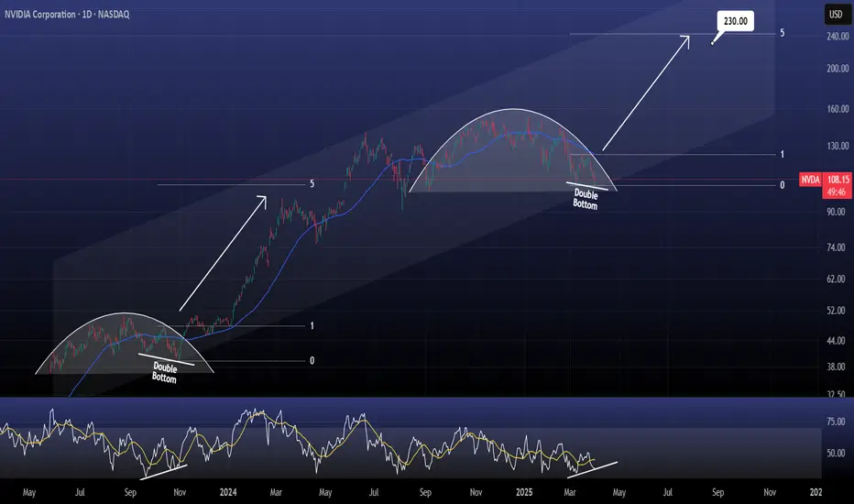
Task: Click the 62.00 price axis label
Action: [836, 279]
